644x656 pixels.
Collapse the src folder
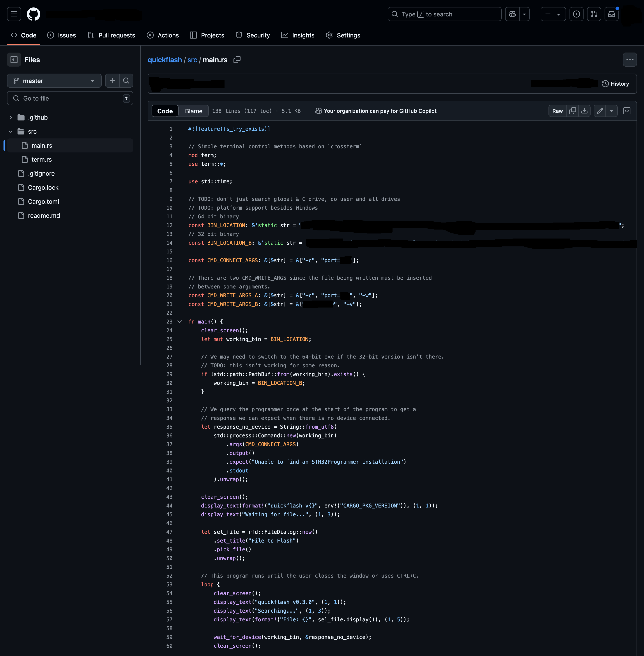(x=11, y=131)
